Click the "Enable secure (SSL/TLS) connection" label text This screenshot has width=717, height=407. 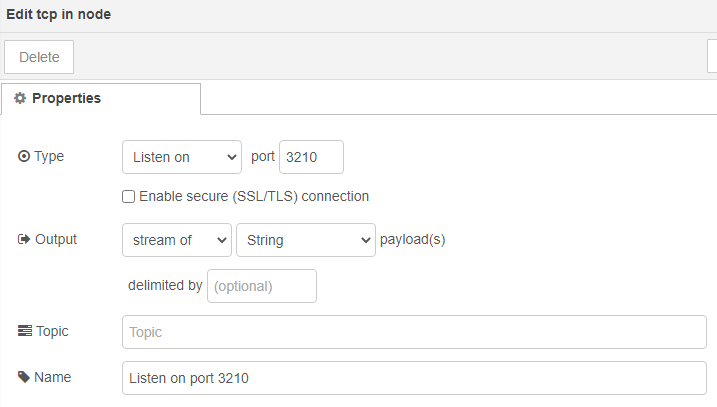tap(254, 197)
